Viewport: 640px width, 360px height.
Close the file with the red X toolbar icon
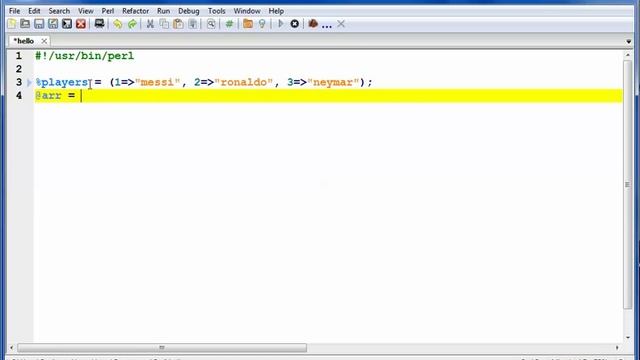click(81, 24)
